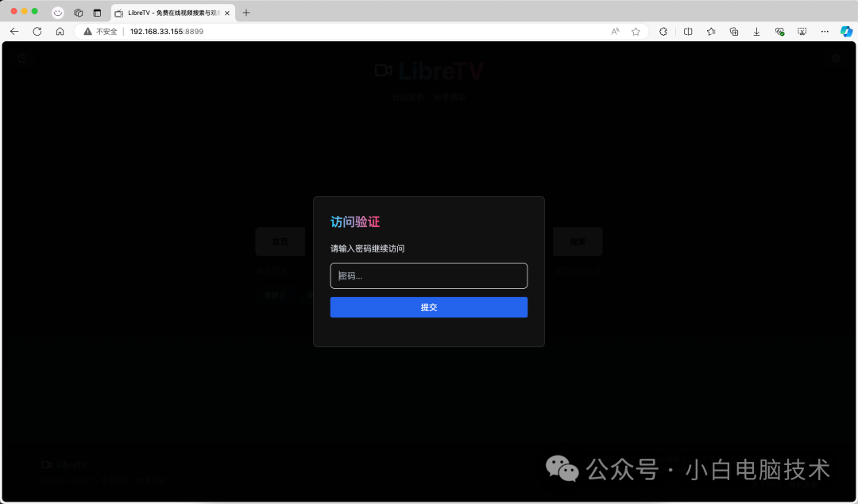Open the browser Extensions icon
The height and width of the screenshot is (504, 858).
(x=663, y=31)
